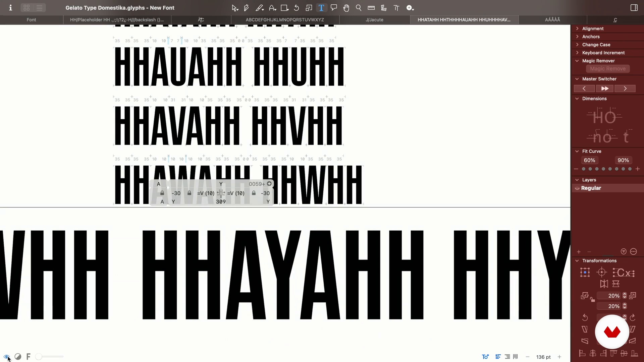
Task: Set Fit Curve low value 60%
Action: [590, 160]
